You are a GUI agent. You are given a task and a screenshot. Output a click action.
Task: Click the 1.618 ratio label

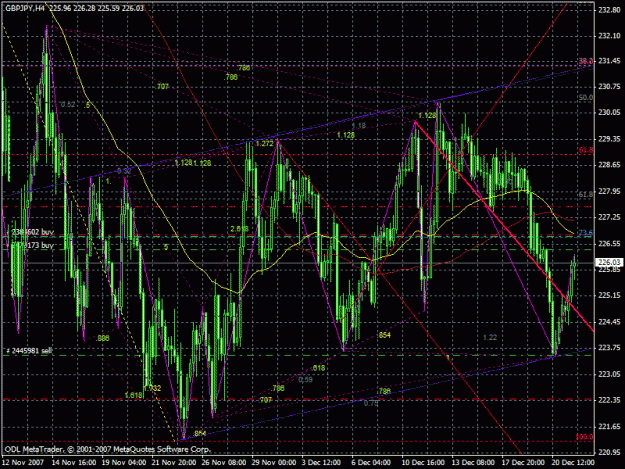coord(134,396)
